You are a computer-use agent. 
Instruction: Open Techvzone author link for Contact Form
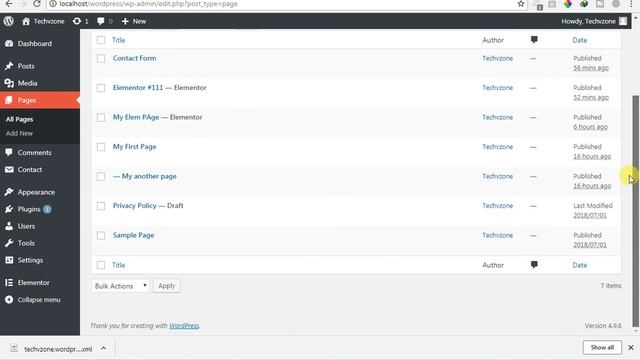497,58
